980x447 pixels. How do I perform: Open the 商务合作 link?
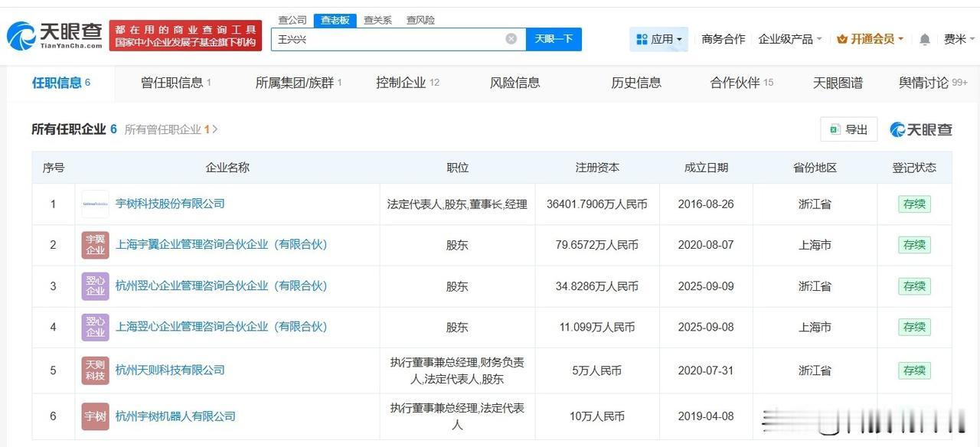724,39
